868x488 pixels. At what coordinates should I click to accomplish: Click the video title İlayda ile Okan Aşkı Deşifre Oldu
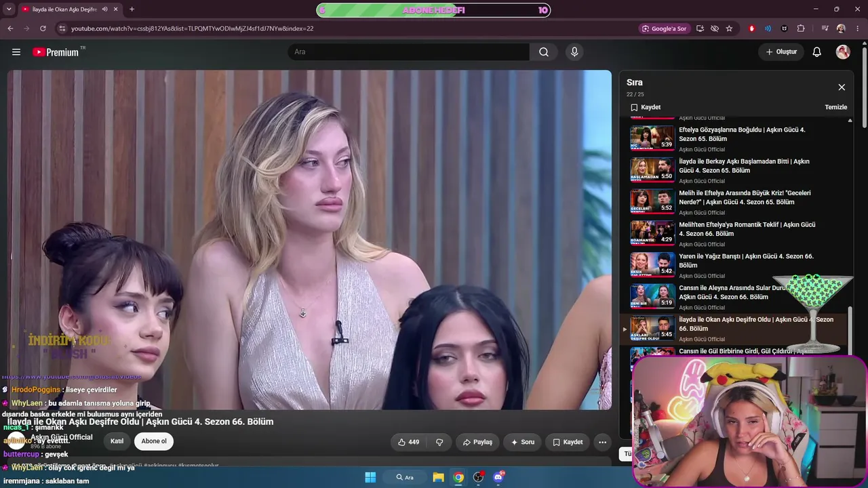pyautogui.click(x=140, y=422)
